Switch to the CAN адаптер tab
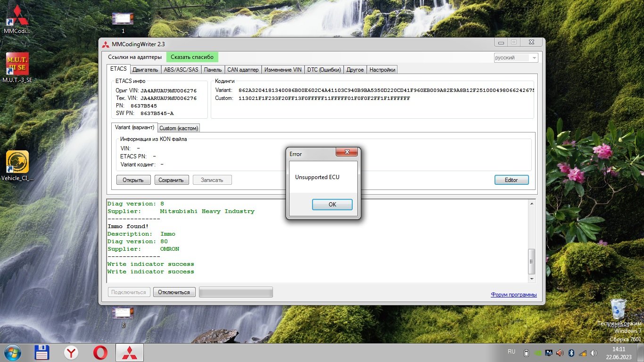 243,70
